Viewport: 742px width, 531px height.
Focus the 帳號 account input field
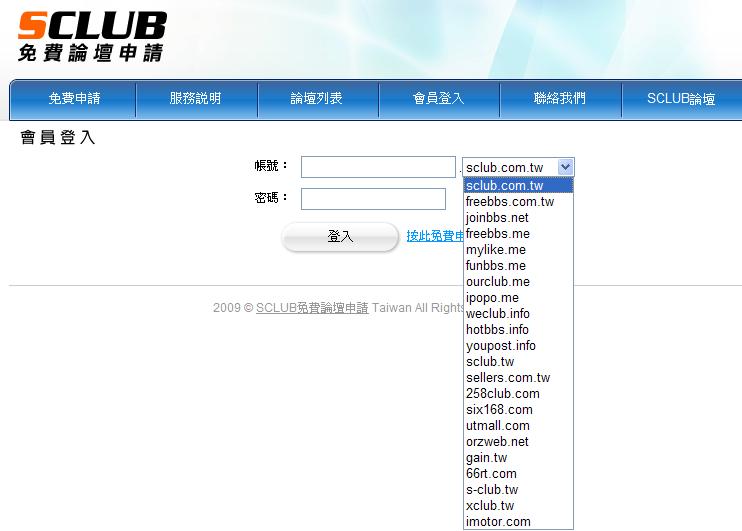tap(378, 167)
